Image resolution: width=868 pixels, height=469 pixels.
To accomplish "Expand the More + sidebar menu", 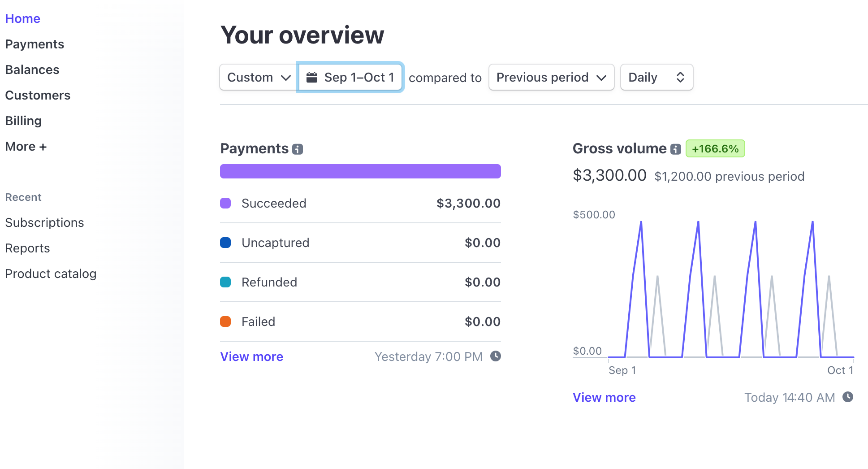I will click(x=26, y=147).
